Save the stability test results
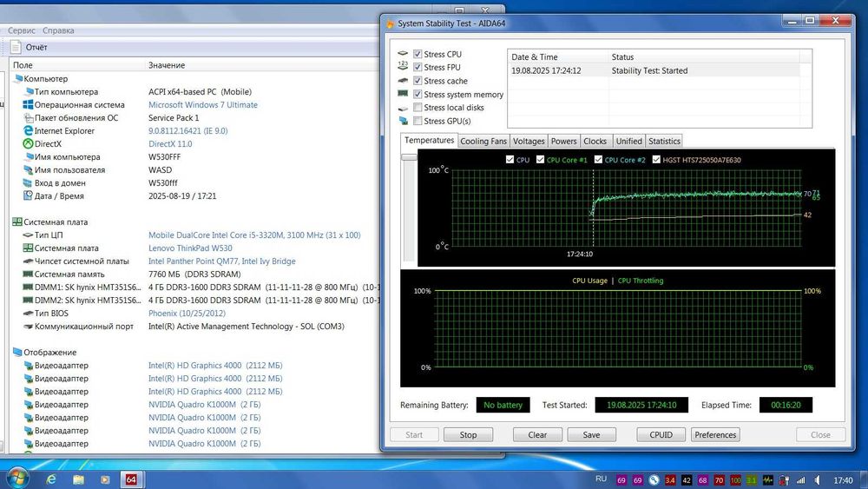This screenshot has width=868, height=489. (591, 435)
